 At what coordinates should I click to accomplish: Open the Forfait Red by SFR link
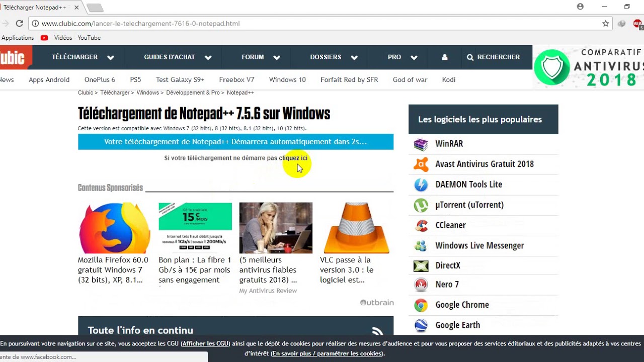coord(349,79)
